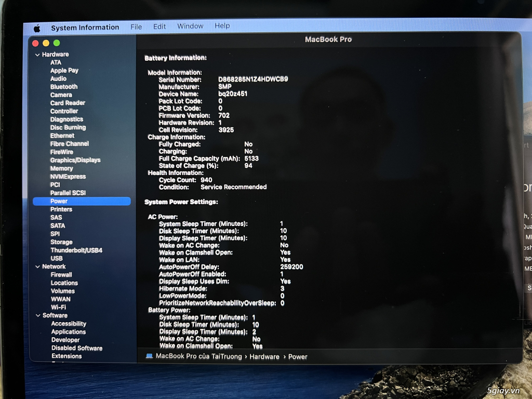
Task: Select Firewall under Network
Action: point(61,274)
